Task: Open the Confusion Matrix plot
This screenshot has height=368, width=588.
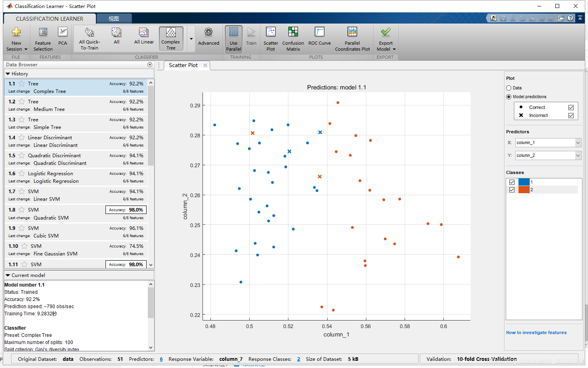Action: (x=293, y=38)
